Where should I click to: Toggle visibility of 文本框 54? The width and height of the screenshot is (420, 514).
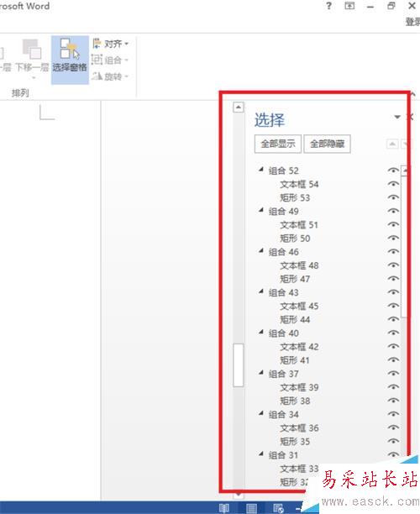pyautogui.click(x=393, y=184)
